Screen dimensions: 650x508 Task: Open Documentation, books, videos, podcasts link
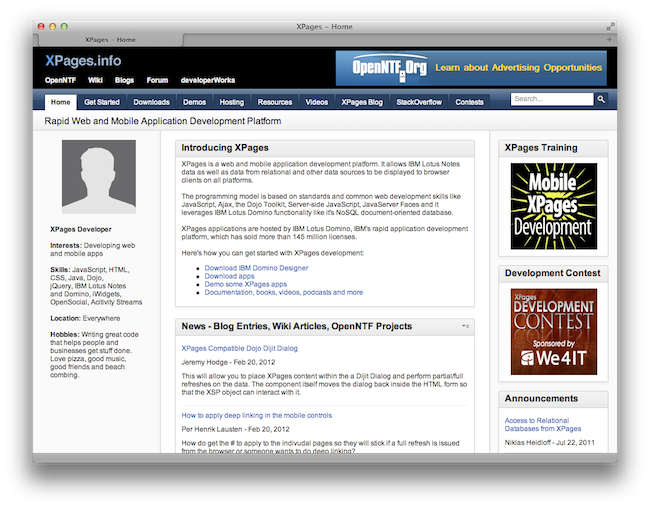click(x=284, y=292)
